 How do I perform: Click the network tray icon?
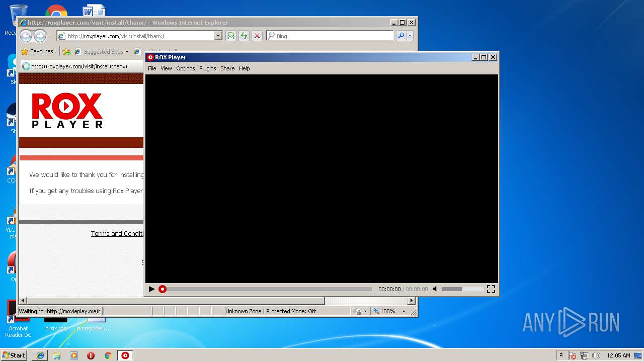(x=585, y=355)
